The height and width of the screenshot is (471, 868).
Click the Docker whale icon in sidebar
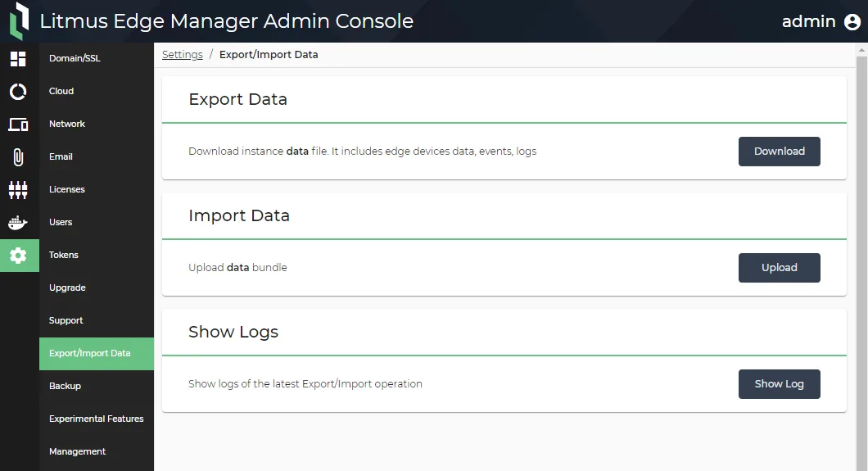pyautogui.click(x=18, y=223)
